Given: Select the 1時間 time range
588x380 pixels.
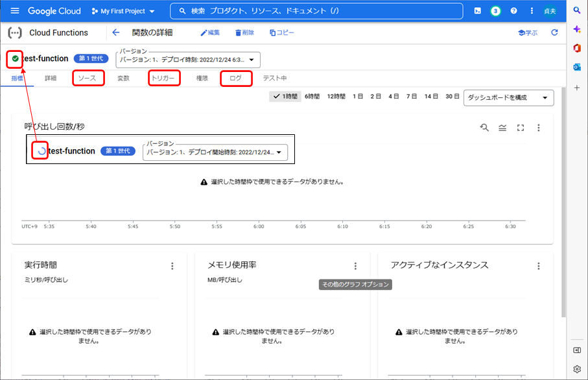Looking at the screenshot, I should pos(285,97).
